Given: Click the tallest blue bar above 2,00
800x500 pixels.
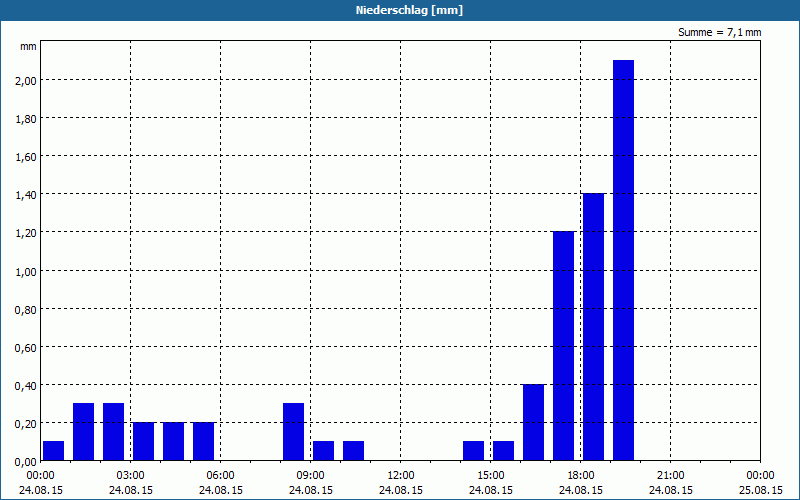Looking at the screenshot, I should coord(623,260).
